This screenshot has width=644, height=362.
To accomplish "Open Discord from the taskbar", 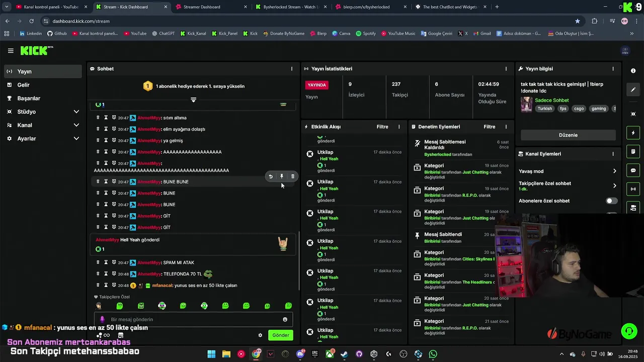I will (300, 354).
